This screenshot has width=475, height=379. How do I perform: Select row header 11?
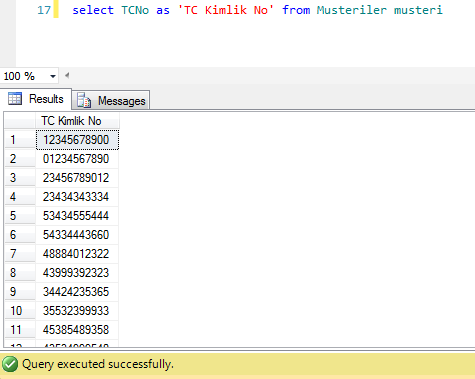[20, 330]
